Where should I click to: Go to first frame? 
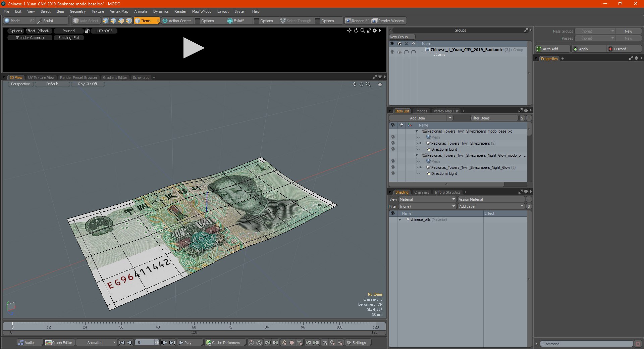click(x=122, y=343)
